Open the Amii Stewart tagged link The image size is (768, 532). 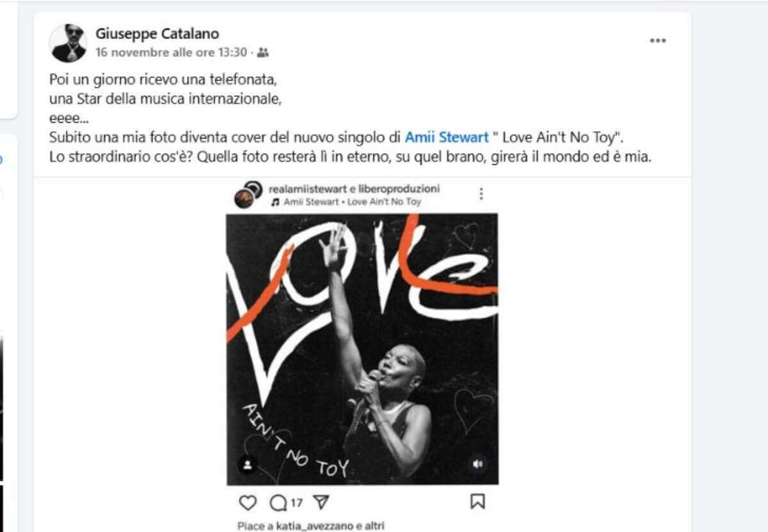click(447, 137)
